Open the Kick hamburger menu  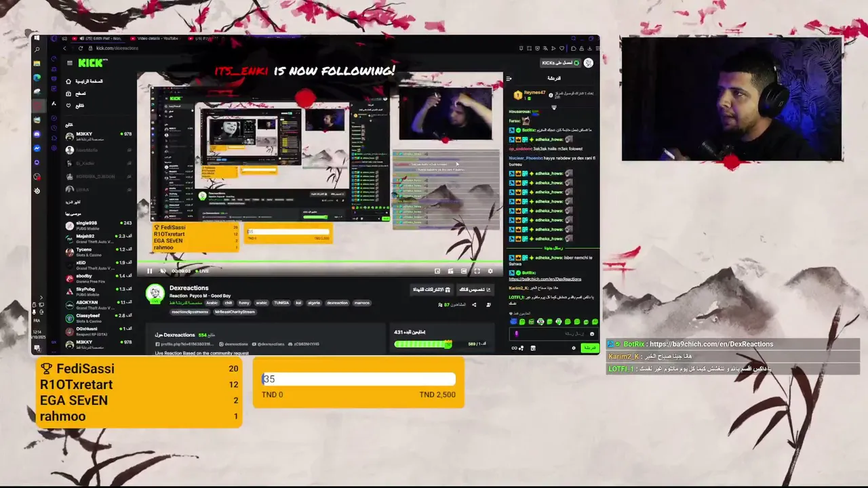point(69,63)
